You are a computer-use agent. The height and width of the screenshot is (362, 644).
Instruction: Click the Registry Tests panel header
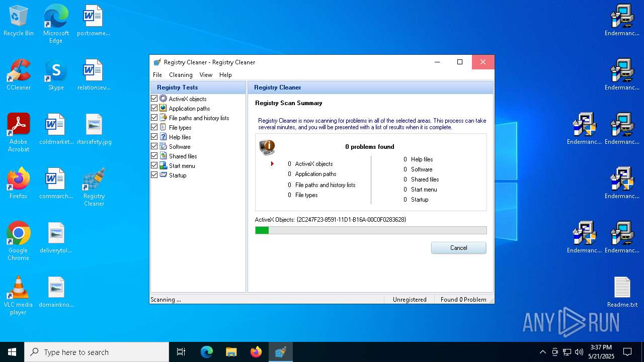[198, 87]
